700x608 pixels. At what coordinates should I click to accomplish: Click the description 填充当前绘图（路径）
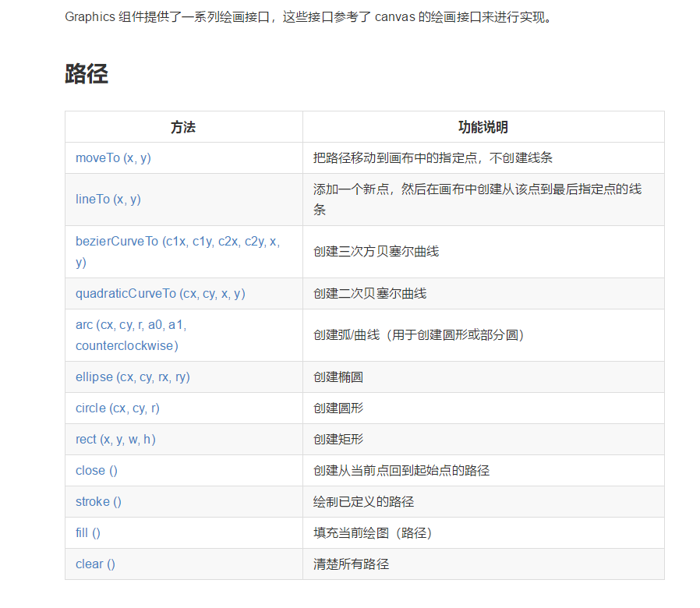point(373,533)
